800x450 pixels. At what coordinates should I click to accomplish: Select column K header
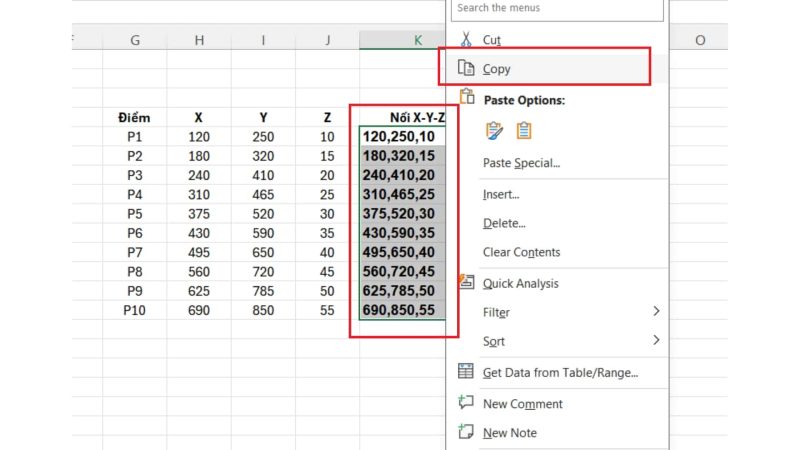pyautogui.click(x=403, y=40)
